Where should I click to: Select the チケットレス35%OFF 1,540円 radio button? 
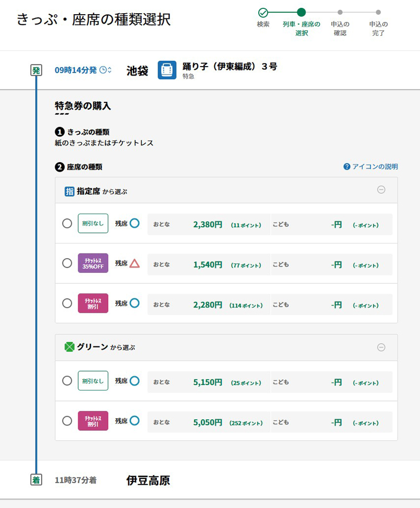pos(67,263)
